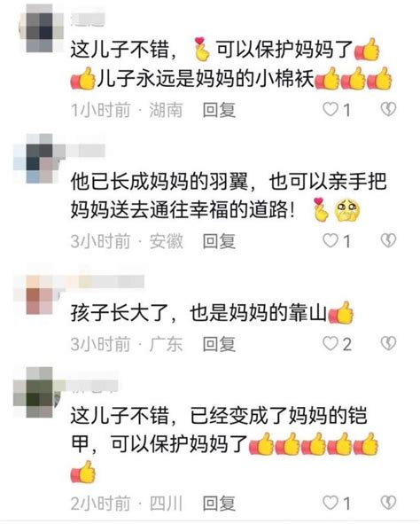Viewport: 420px width, 524px height.
Task: Open the first commenter's avatar
Action: click(x=39, y=28)
